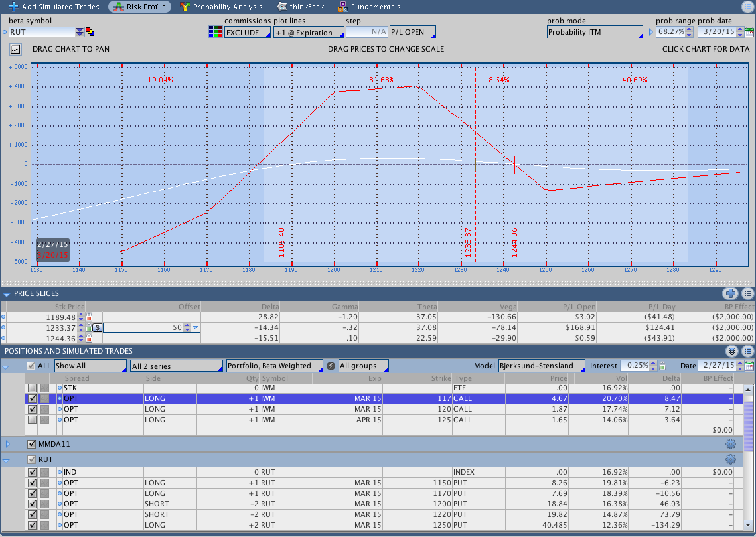The height and width of the screenshot is (537, 756).
Task: Click the blue plus Add Simulated Trades icon
Action: click(x=13, y=7)
